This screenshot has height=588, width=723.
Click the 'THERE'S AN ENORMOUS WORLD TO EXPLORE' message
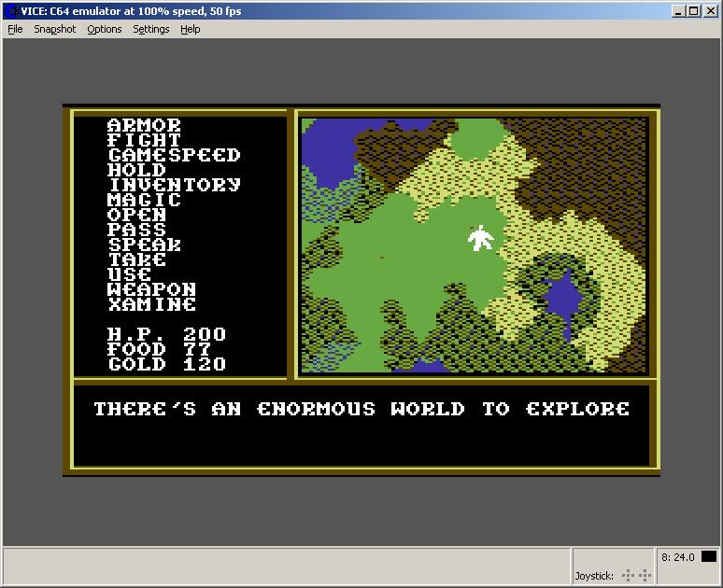[361, 409]
